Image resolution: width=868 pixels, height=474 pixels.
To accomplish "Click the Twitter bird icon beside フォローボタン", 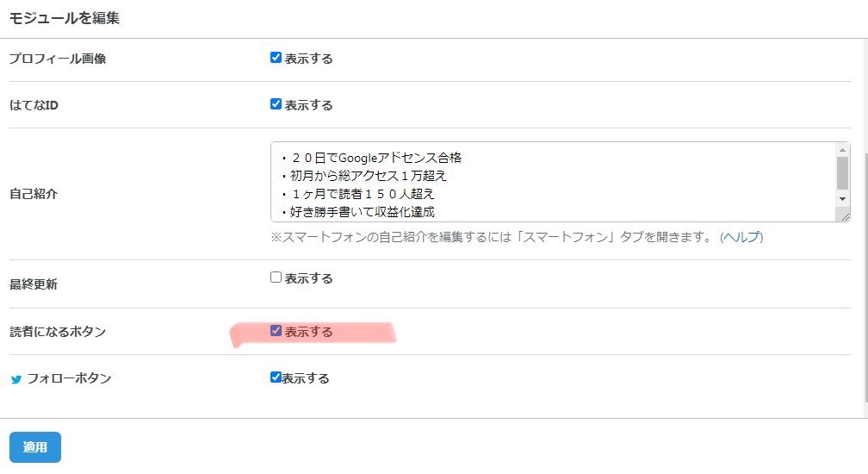I will point(16,379).
